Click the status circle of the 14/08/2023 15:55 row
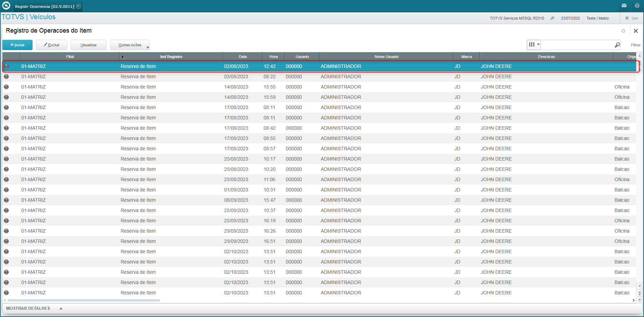The image size is (644, 317). (6, 87)
